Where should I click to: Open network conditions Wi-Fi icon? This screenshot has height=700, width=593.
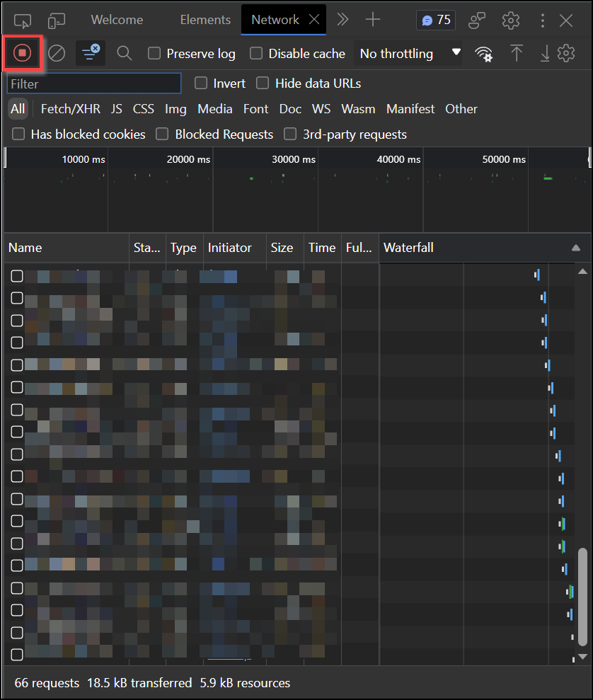pos(484,54)
